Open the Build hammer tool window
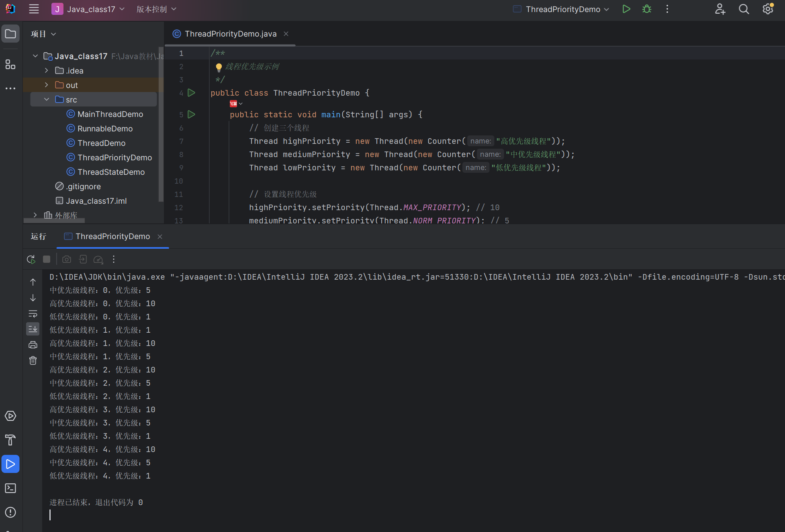Image resolution: width=785 pixels, height=532 pixels. (10, 440)
